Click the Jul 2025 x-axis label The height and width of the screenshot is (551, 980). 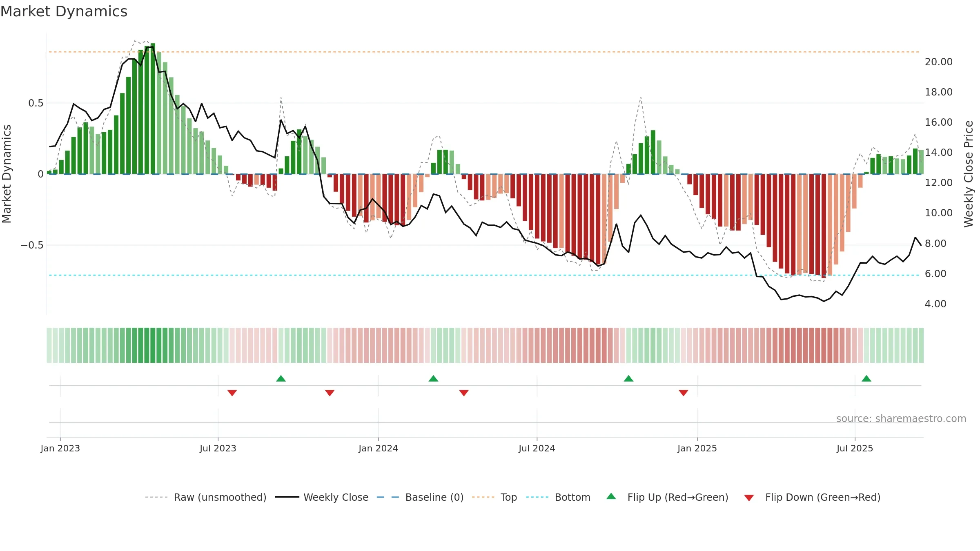855,448
